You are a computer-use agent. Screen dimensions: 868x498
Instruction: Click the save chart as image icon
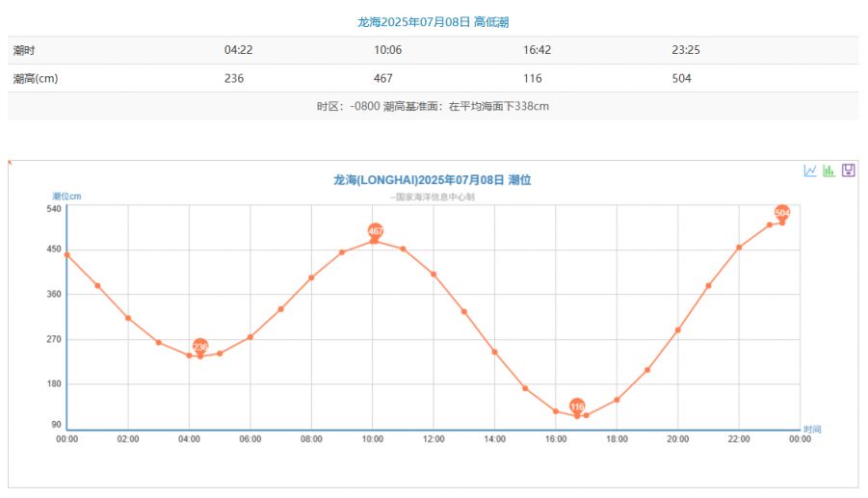pyautogui.click(x=848, y=170)
